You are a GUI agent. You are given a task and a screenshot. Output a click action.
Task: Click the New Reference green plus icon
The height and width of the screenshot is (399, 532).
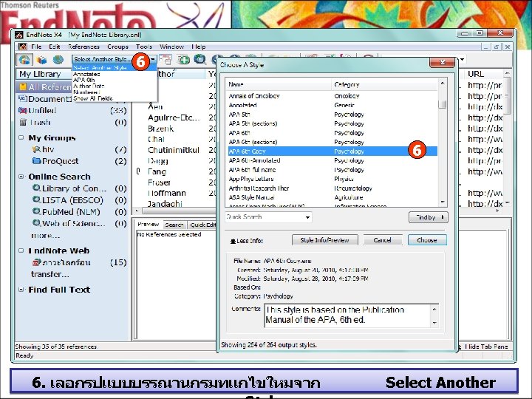point(183,60)
